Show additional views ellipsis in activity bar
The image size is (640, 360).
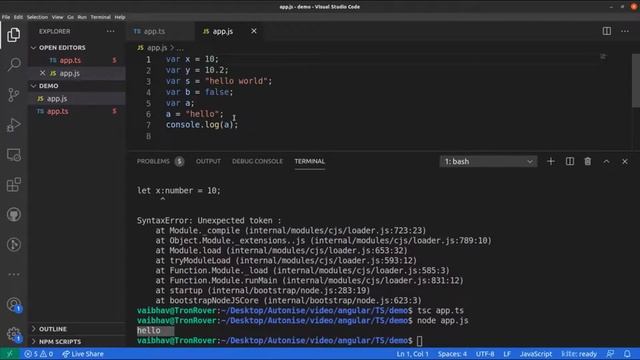click(13, 274)
